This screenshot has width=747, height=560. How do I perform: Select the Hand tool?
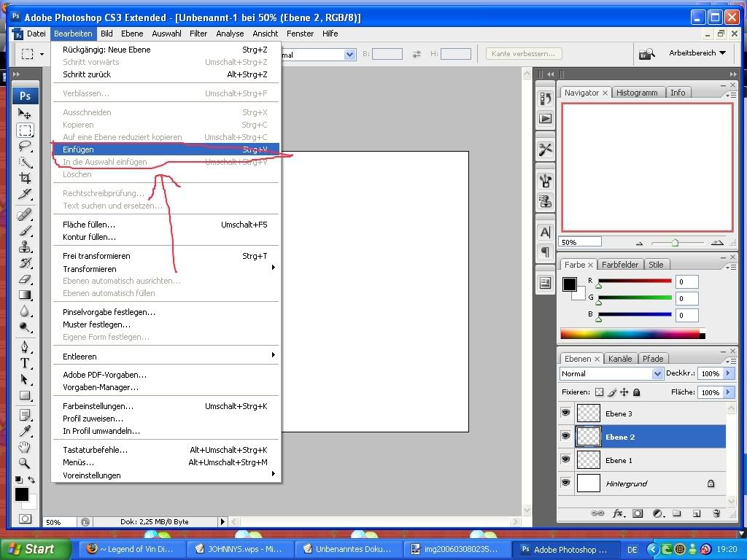coord(25,447)
